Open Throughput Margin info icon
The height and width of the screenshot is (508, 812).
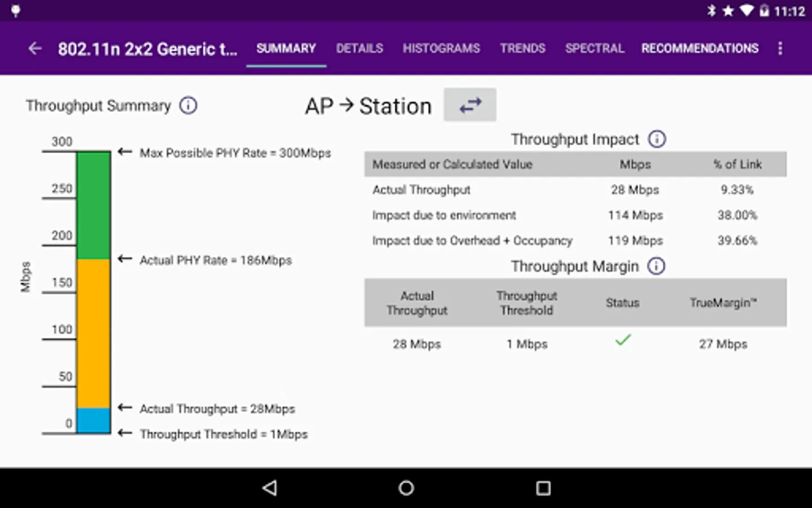656,266
